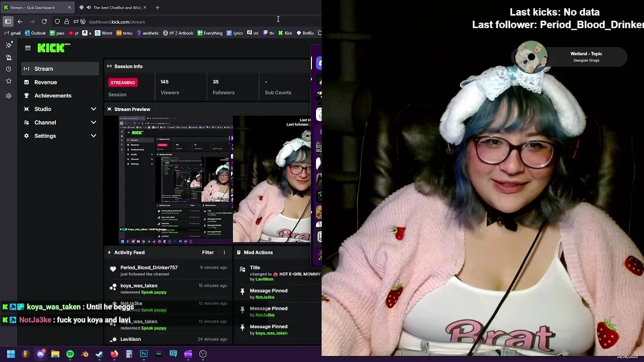Open Firefox sidebar AI chatbot sparkle icon
644x362 pixels.
9,45
